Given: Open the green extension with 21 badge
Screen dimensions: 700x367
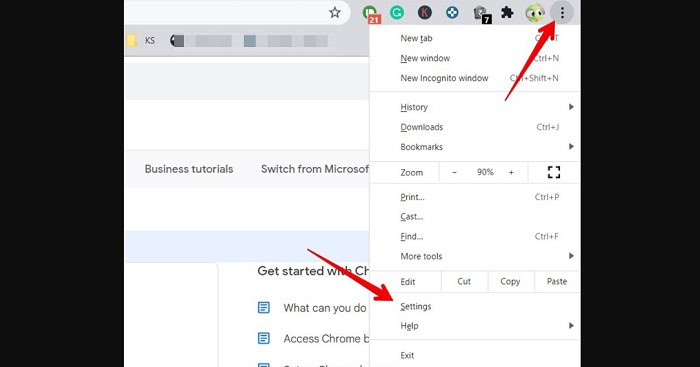Looking at the screenshot, I should tap(371, 13).
